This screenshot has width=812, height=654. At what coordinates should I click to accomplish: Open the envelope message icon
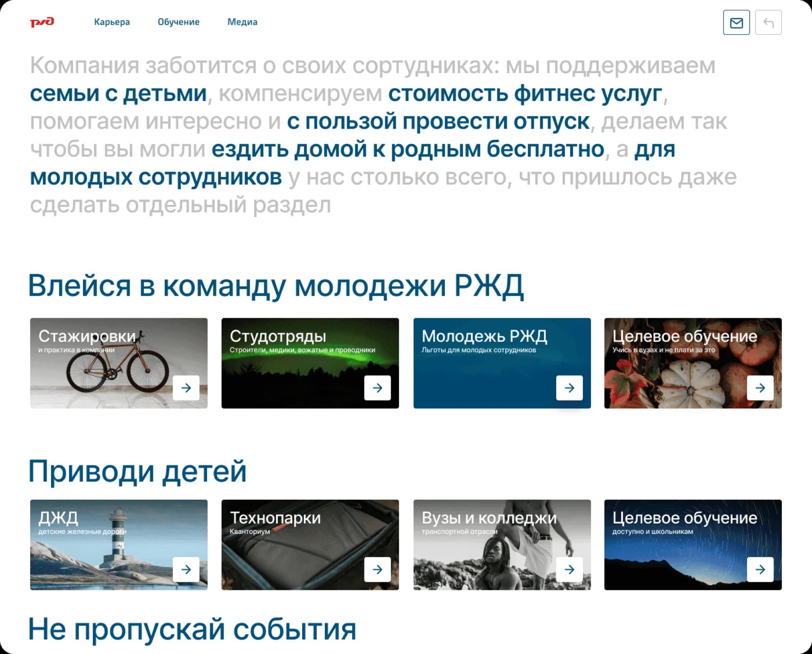(x=736, y=22)
